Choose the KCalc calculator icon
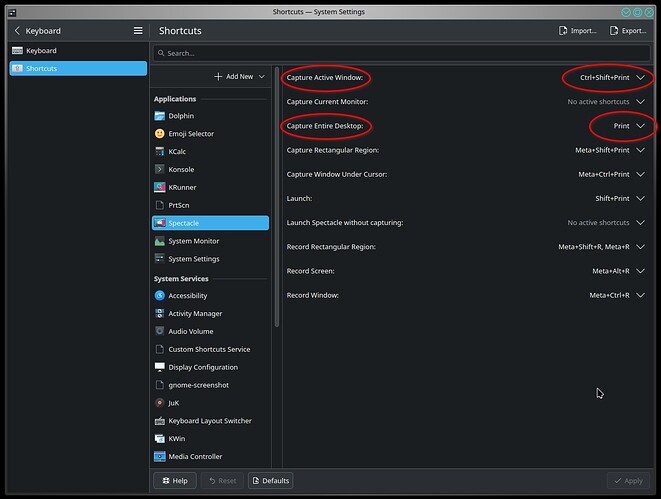The image size is (661, 499). point(159,151)
